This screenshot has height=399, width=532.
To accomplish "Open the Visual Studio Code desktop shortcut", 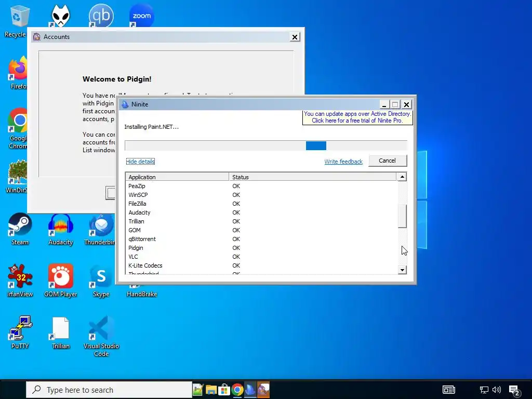I will click(101, 336).
